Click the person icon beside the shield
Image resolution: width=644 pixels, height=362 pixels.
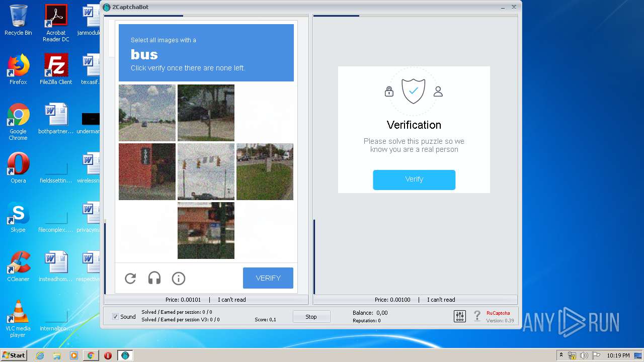[x=438, y=92]
